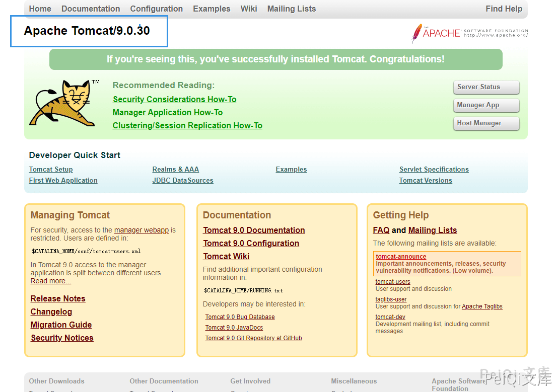Open the Host Manager button

pos(486,123)
